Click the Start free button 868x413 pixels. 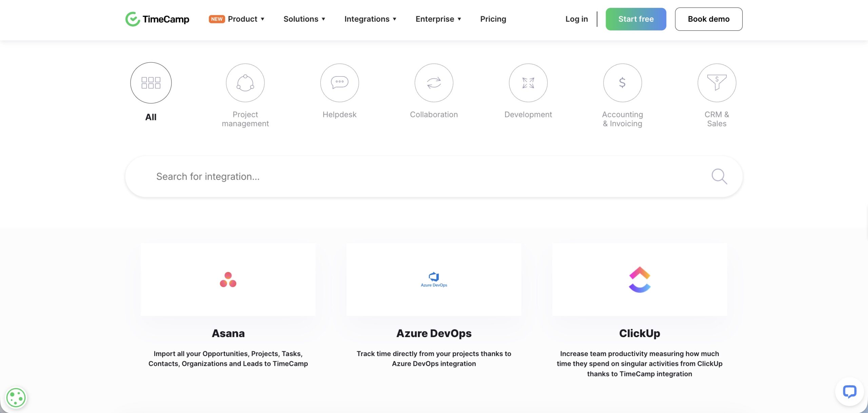pyautogui.click(x=636, y=19)
